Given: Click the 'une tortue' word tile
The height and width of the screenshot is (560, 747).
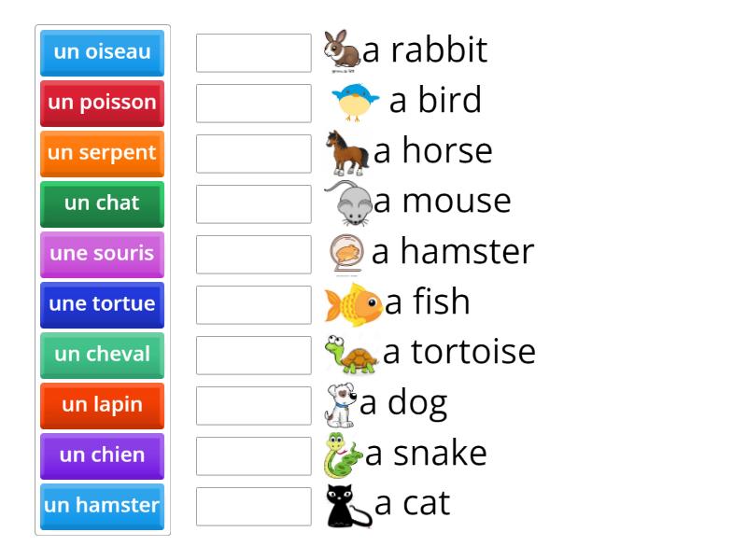Looking at the screenshot, I should coord(102,303).
